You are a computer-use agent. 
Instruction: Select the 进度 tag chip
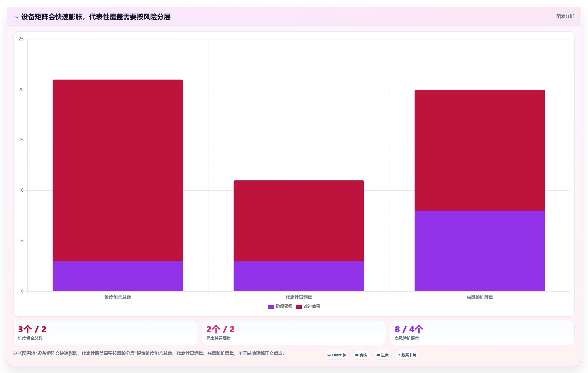(x=382, y=355)
